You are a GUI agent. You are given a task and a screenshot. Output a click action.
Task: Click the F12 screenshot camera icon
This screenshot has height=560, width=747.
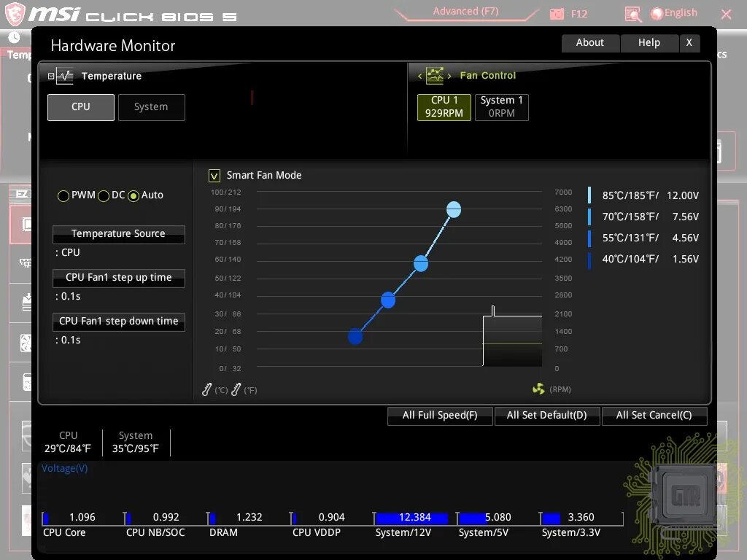coord(557,14)
